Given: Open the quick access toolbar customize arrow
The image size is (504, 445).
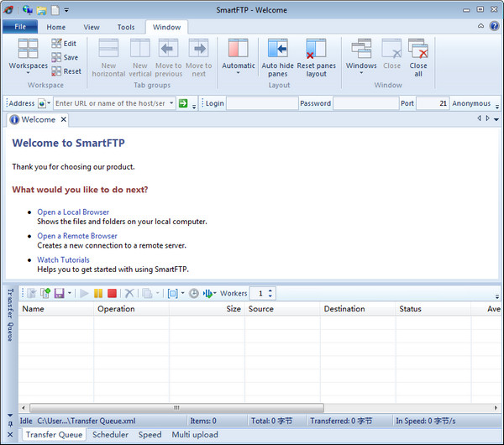Looking at the screenshot, I should click(x=66, y=10).
